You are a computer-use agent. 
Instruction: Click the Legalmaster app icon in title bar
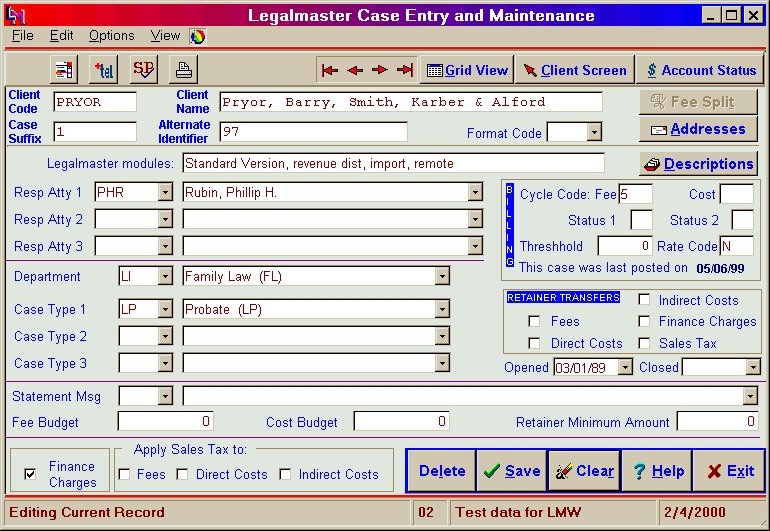(15, 16)
